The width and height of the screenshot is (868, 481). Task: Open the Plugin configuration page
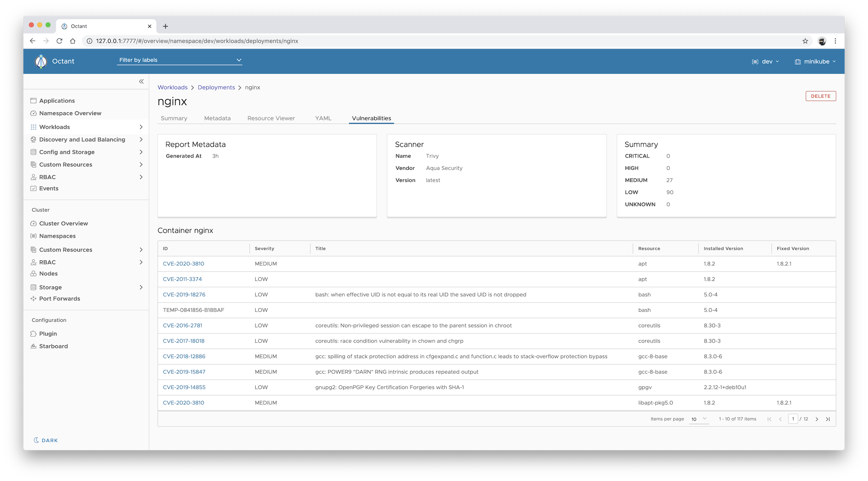pyautogui.click(x=48, y=334)
